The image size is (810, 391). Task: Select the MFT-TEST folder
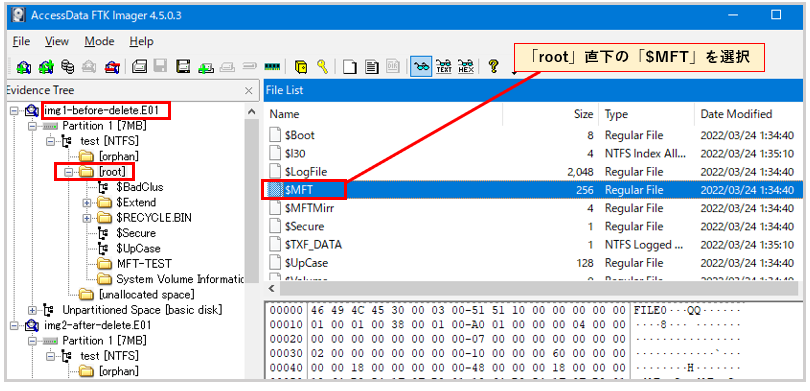(144, 264)
